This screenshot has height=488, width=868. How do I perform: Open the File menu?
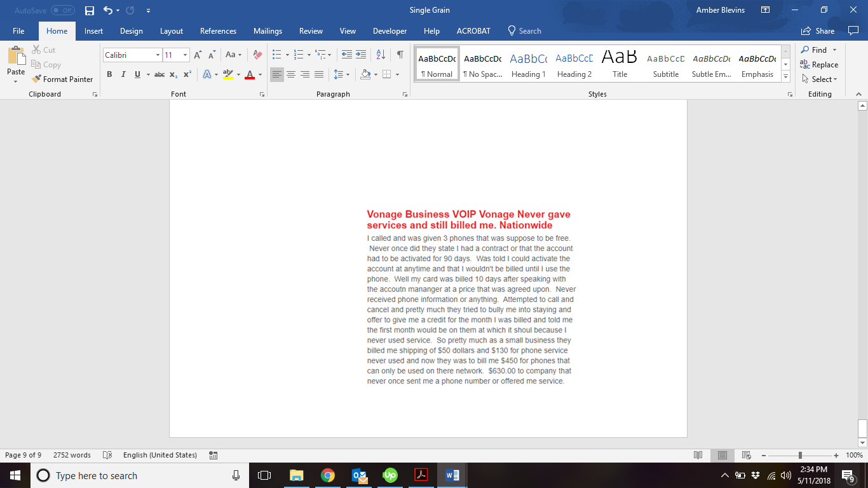pos(18,30)
